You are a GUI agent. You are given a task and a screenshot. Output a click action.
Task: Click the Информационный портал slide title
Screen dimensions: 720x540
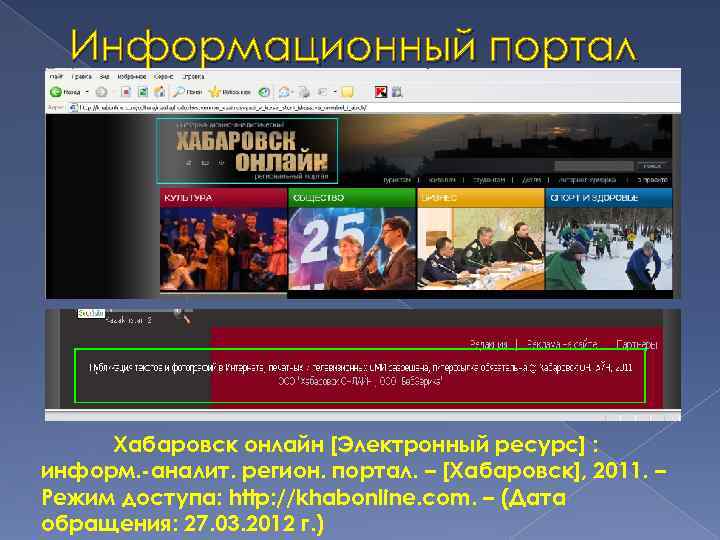pyautogui.click(x=354, y=46)
